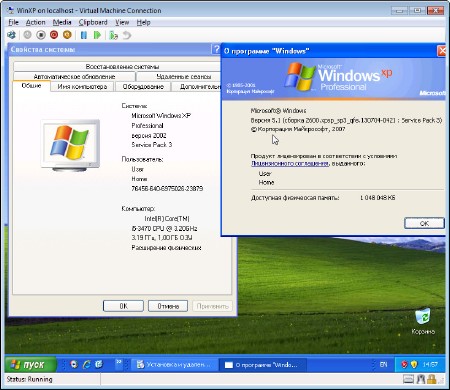Click the Intel(R) Core(TM) processor text
This screenshot has height=390, width=450.
(x=167, y=218)
